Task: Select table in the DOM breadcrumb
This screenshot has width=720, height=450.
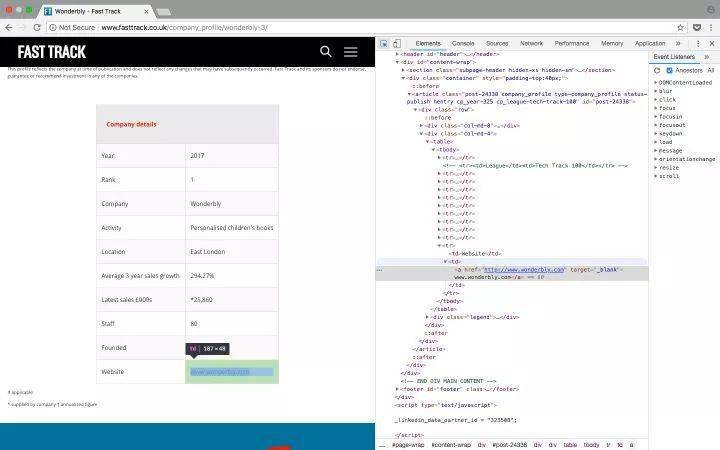Action: [x=570, y=445]
